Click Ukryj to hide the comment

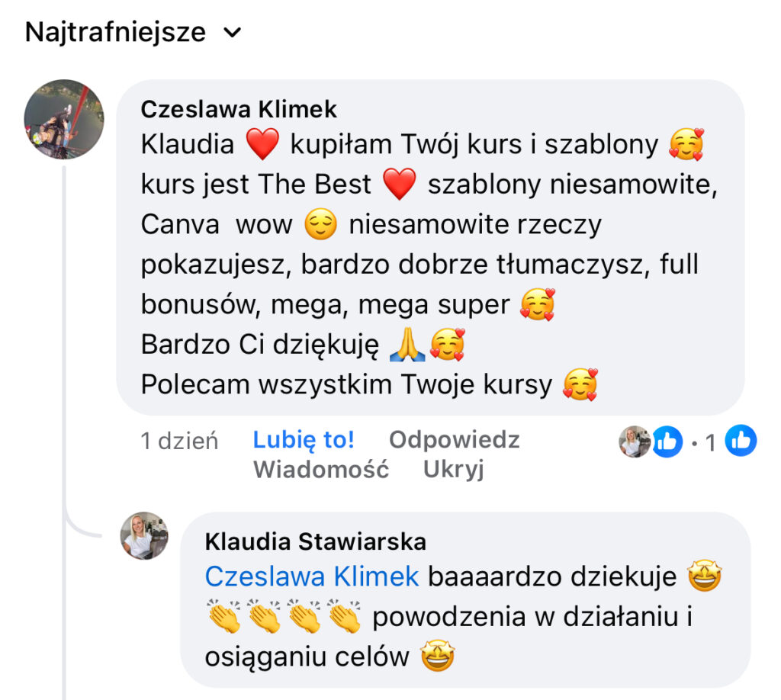(x=453, y=470)
